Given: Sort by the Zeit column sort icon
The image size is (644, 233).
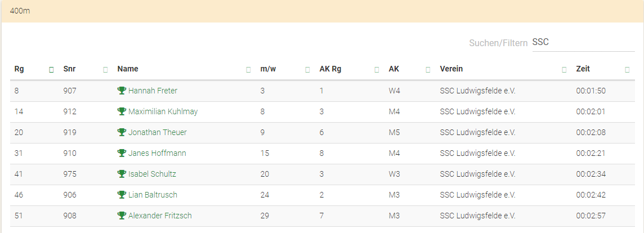Looking at the screenshot, I should tap(627, 70).
